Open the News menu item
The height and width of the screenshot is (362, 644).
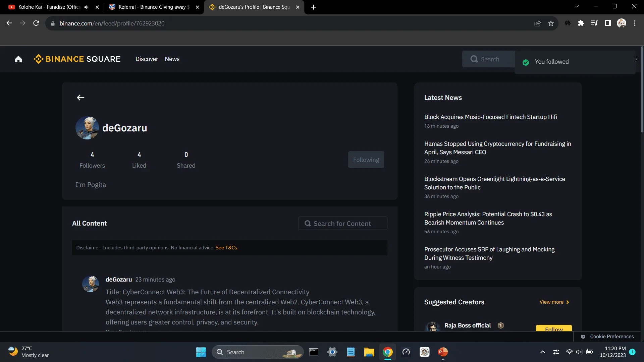click(x=172, y=59)
